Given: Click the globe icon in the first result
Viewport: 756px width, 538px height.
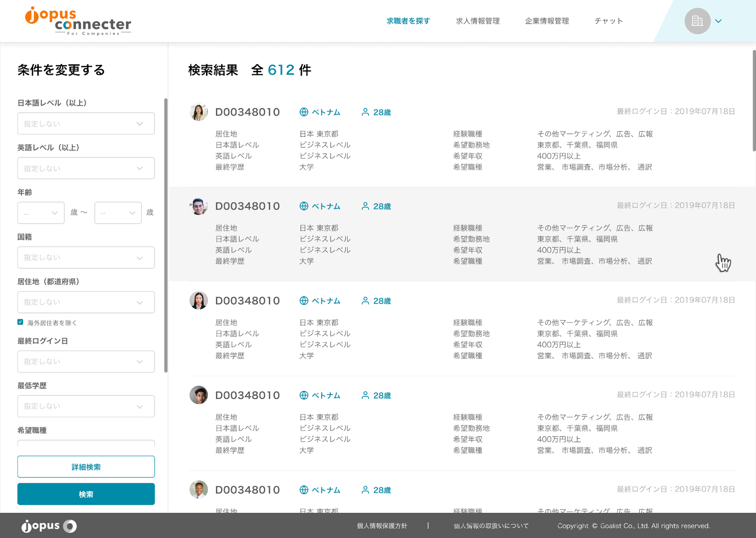Looking at the screenshot, I should pyautogui.click(x=304, y=112).
